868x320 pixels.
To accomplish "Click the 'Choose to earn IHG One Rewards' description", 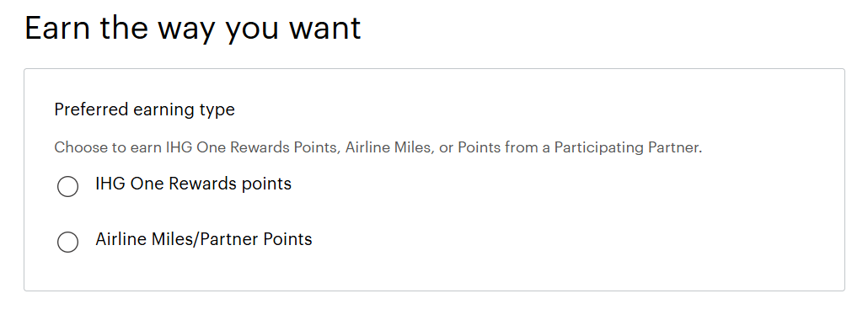I will [378, 148].
